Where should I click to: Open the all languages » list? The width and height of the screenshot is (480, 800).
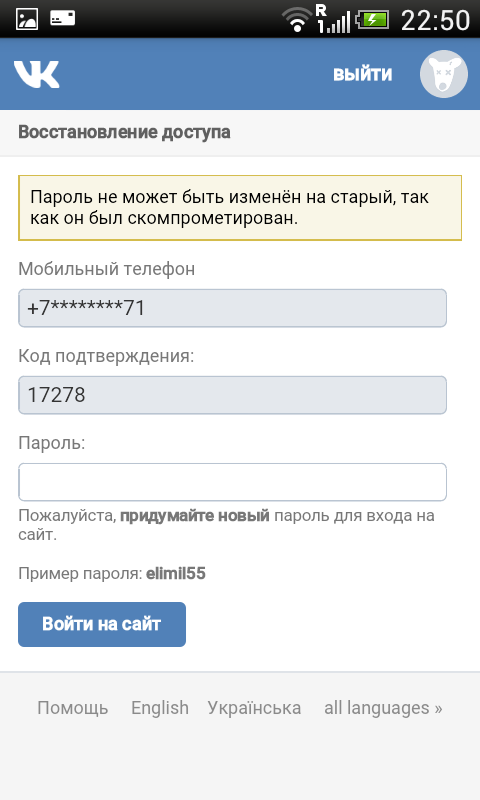[383, 708]
